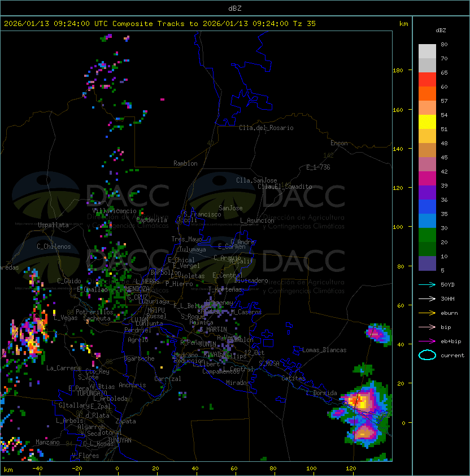
Task: Click the MENDOZA city label
Action: (x=137, y=289)
